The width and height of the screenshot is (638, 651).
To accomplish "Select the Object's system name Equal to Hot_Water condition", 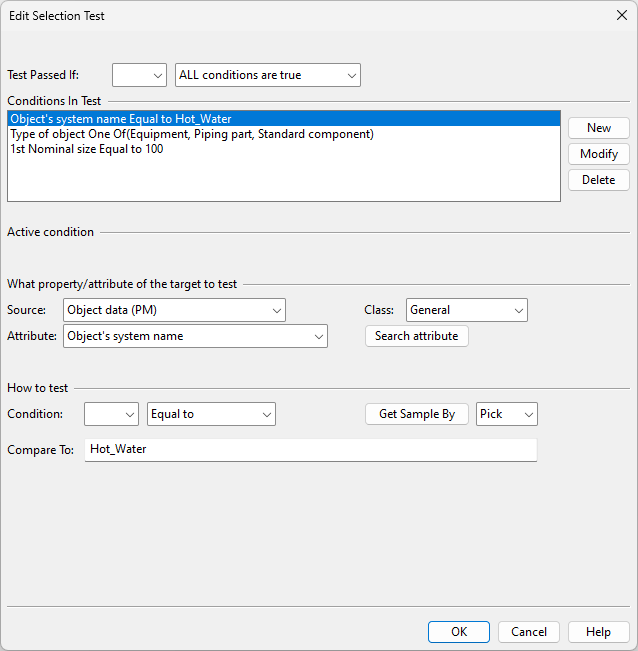I will click(121, 119).
